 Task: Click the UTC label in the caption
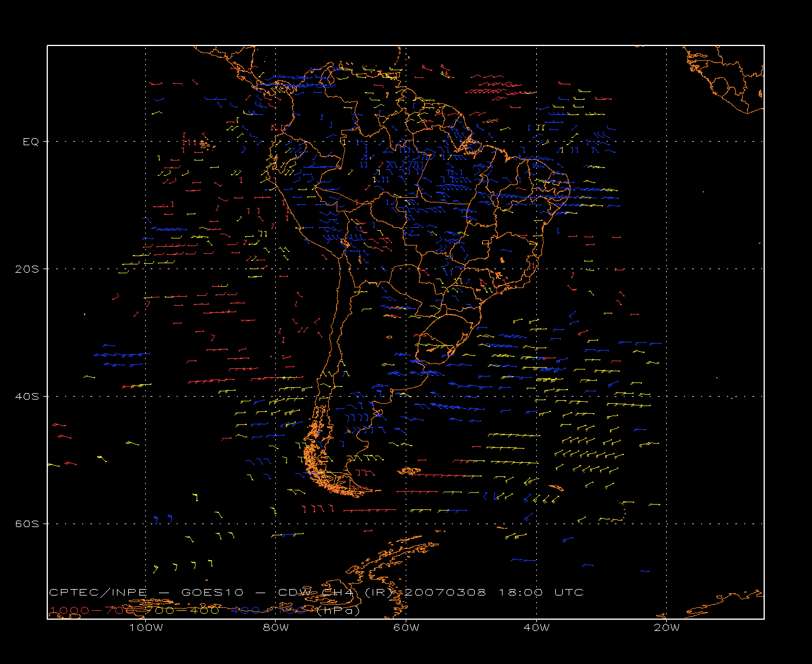[x=569, y=592]
